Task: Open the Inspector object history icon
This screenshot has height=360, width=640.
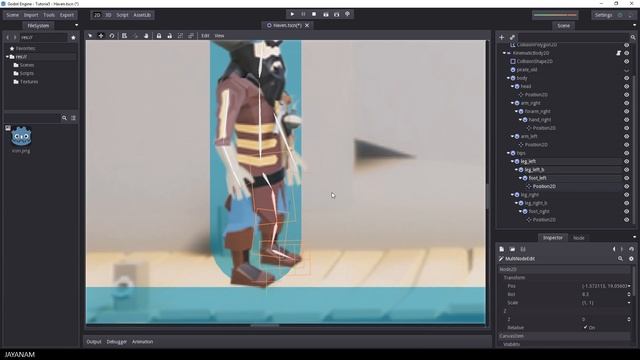Action: point(631,249)
